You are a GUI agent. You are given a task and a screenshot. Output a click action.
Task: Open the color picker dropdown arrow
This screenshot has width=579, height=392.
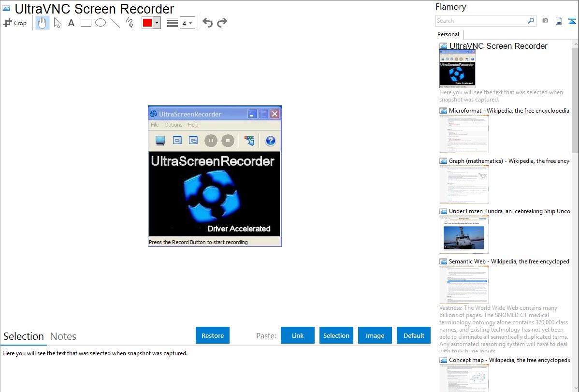pos(157,23)
